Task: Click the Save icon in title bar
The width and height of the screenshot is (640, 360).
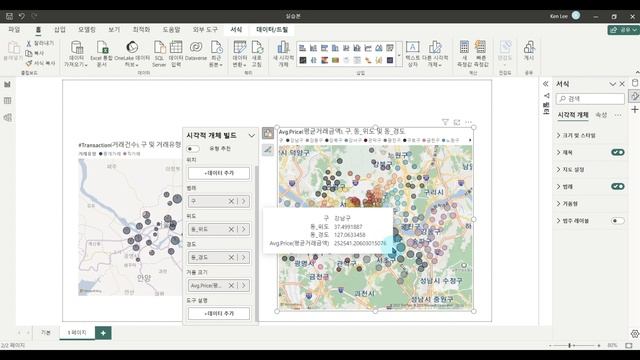Action: pyautogui.click(x=9, y=16)
